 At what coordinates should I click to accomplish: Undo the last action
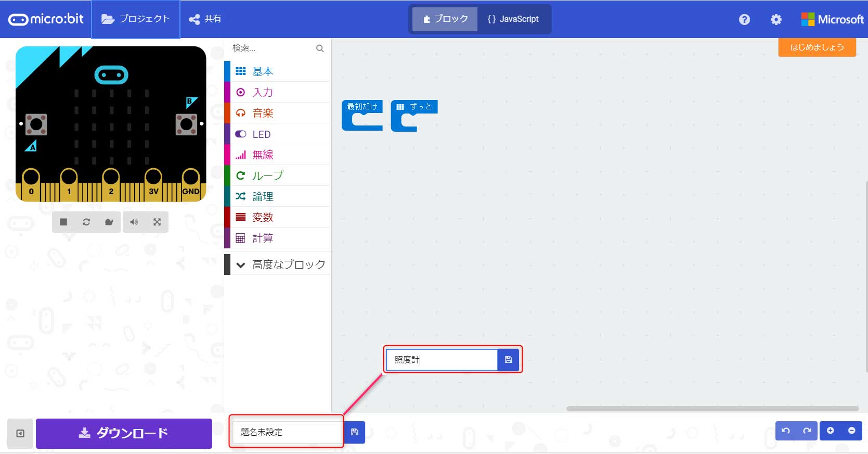[786, 431]
